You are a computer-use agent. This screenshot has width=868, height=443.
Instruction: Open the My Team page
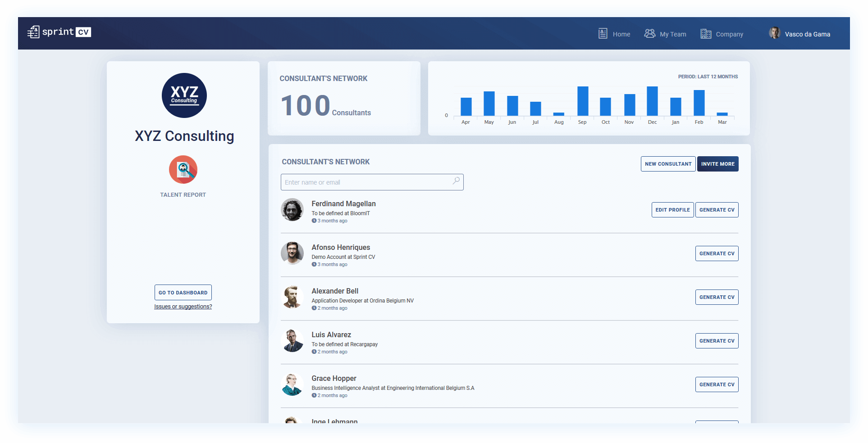click(665, 34)
